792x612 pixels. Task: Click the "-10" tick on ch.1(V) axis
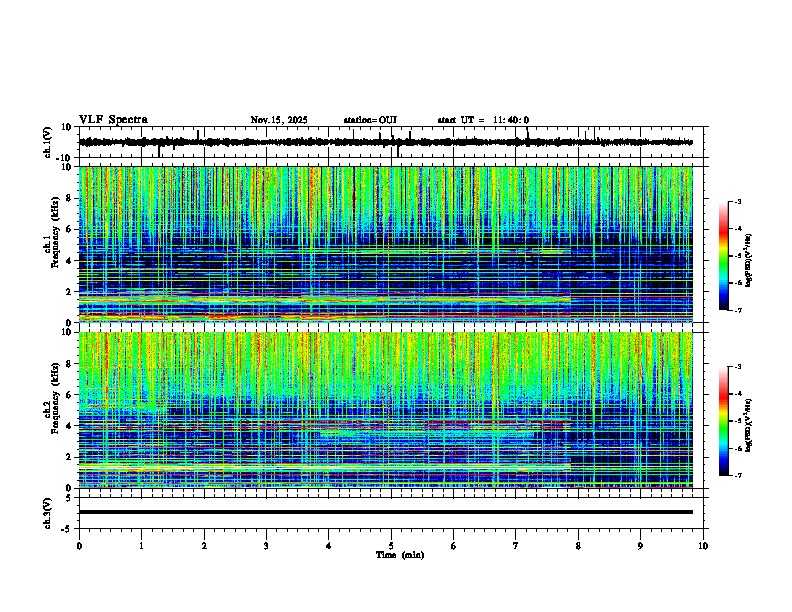point(65,158)
